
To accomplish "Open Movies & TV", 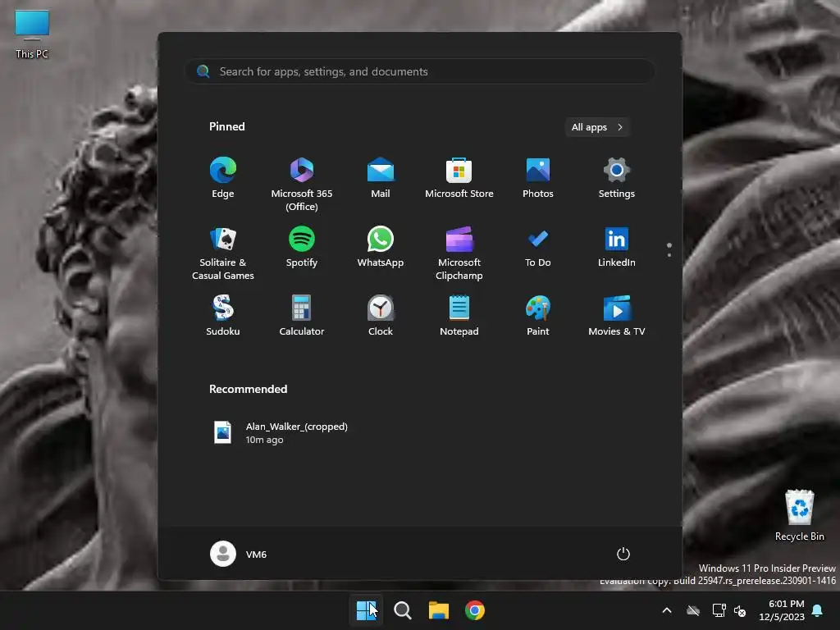I will point(617,316).
